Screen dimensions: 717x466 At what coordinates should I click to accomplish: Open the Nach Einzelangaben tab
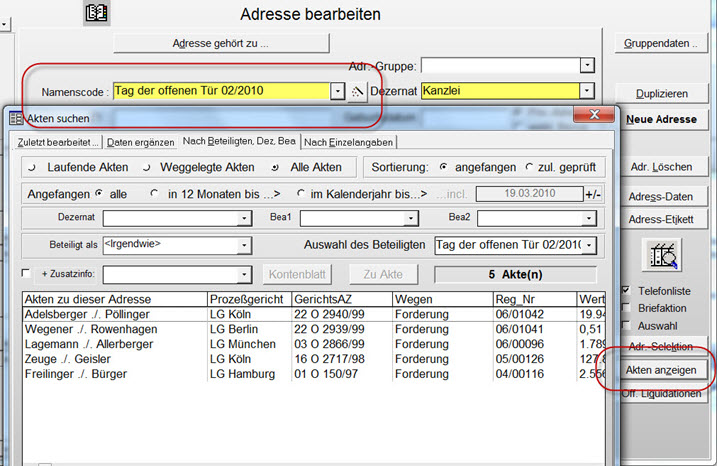pos(349,143)
